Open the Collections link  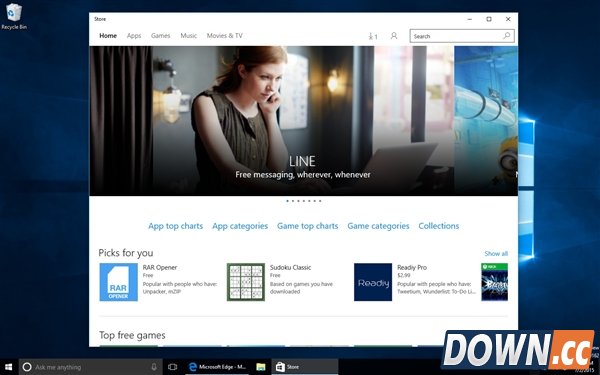click(x=439, y=226)
